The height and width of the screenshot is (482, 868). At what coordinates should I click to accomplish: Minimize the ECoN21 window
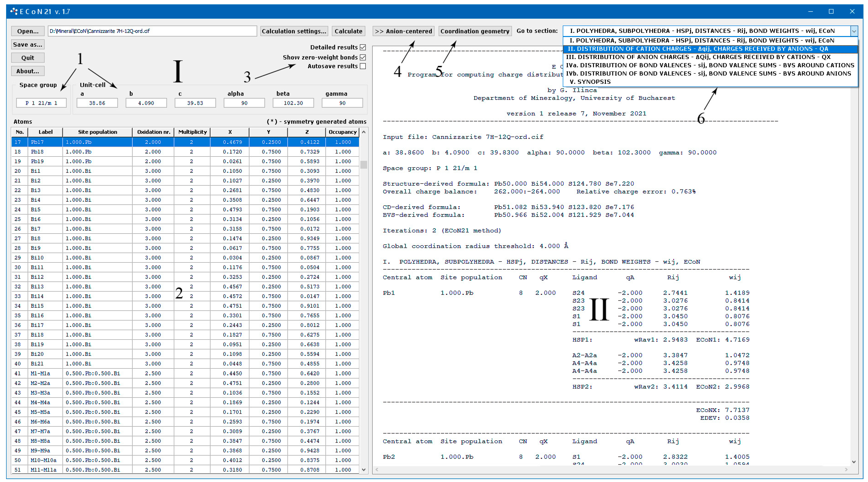[810, 11]
